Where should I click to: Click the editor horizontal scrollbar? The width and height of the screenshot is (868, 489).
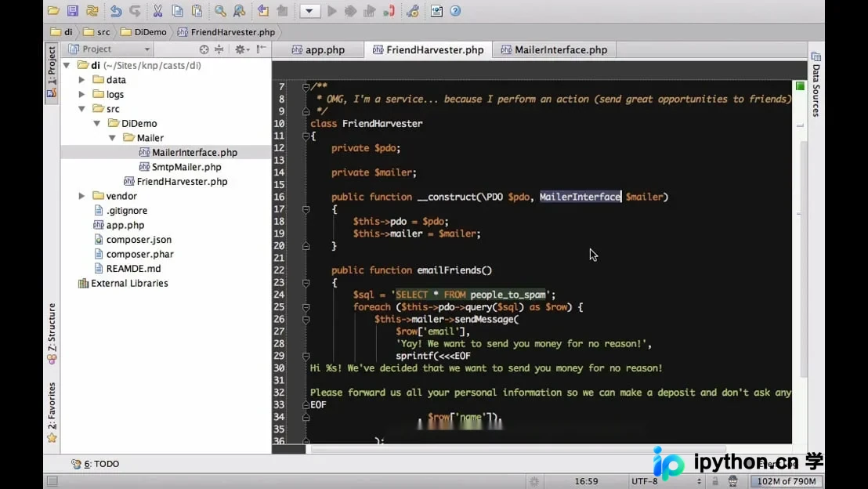click(518, 449)
